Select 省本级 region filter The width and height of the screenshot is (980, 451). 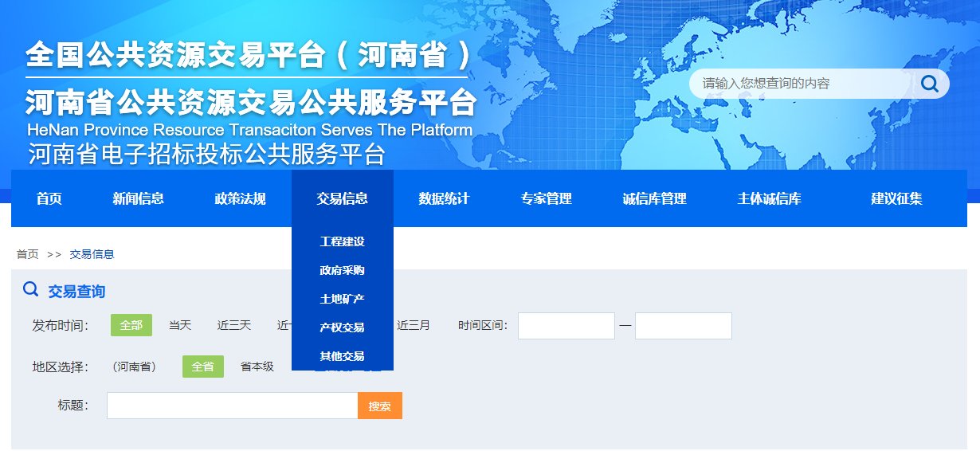click(257, 367)
